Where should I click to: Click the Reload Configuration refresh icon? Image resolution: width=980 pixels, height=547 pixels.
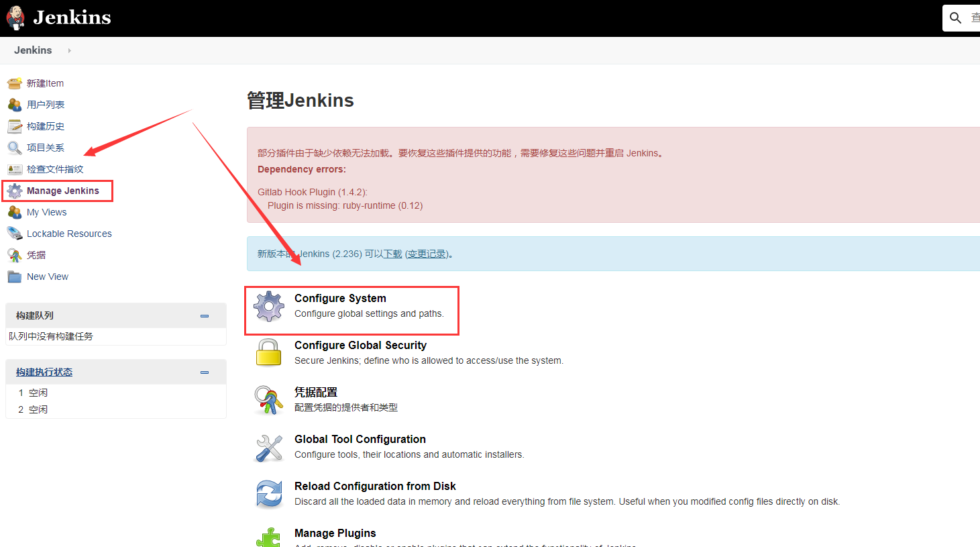[269, 494]
